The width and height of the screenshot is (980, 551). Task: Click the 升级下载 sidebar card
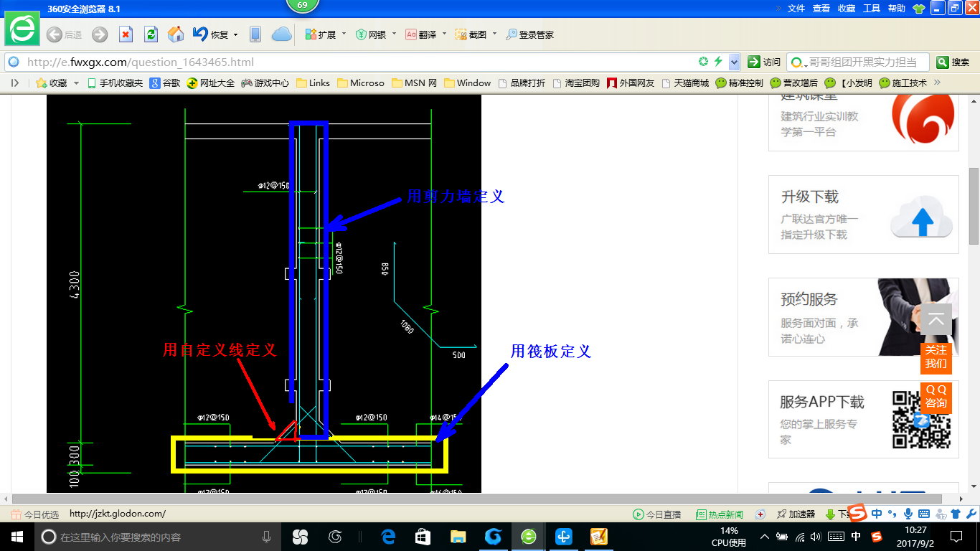[864, 215]
